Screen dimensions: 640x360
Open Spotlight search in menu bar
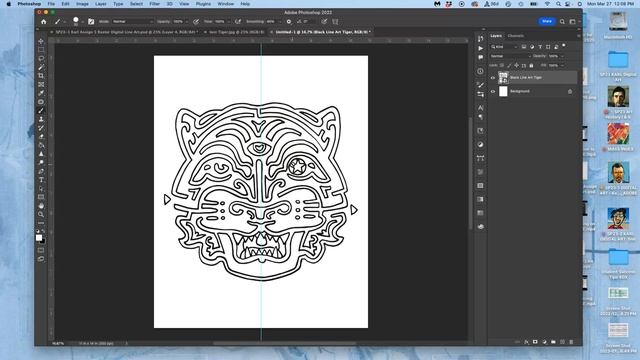coord(558,4)
